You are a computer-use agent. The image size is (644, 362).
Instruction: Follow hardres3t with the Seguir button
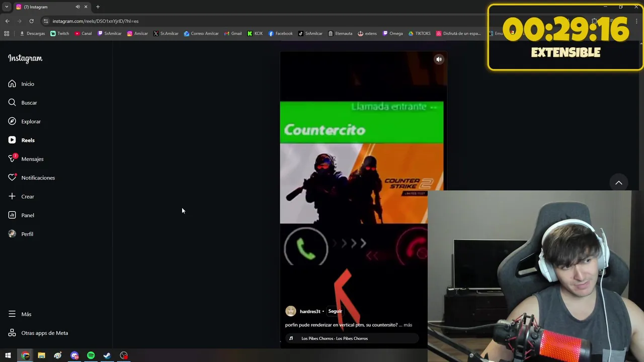pyautogui.click(x=335, y=311)
